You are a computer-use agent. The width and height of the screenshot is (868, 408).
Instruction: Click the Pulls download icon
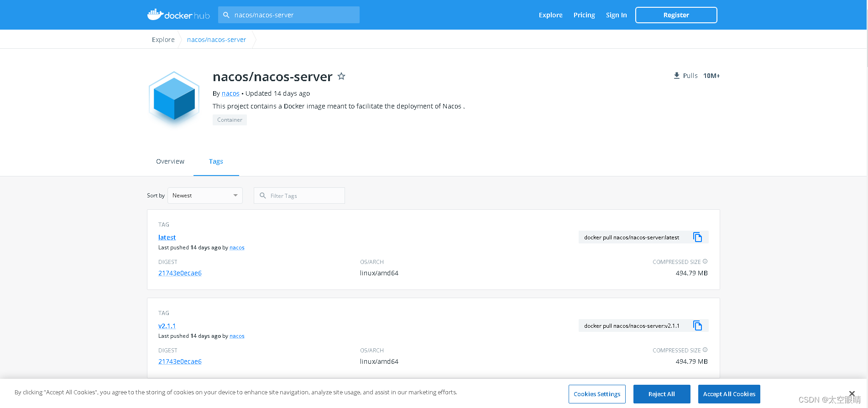click(x=677, y=76)
